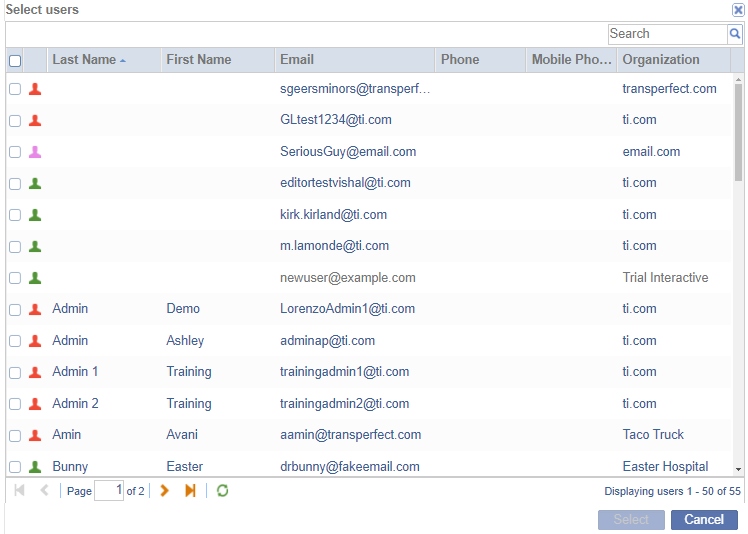
Task: Click the Ashley first name cell
Action: (x=185, y=341)
